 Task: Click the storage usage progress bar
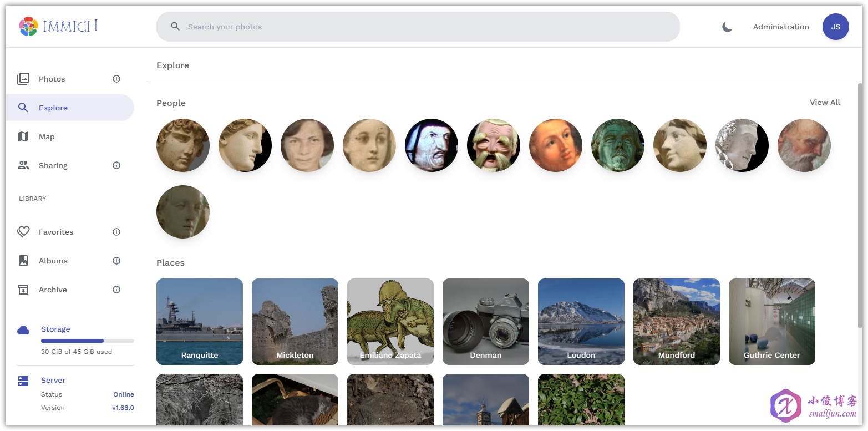(x=88, y=341)
